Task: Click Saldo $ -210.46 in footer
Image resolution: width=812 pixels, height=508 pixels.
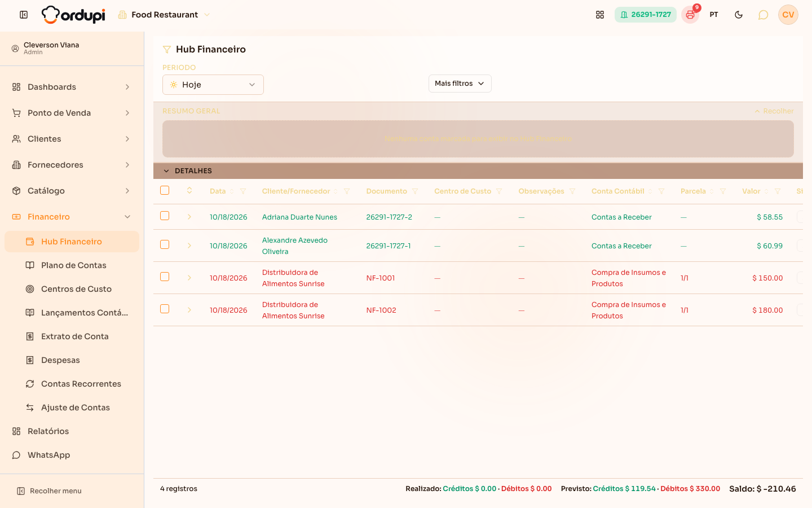Action: 762,489
